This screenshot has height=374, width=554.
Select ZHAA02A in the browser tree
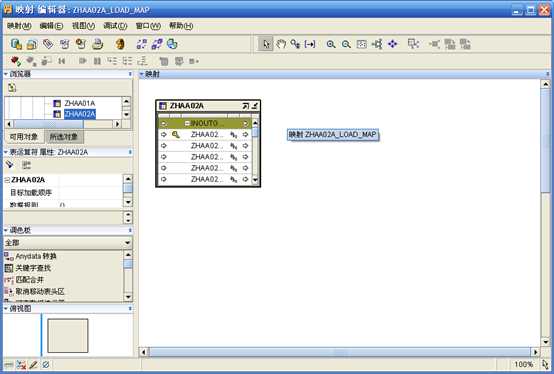click(79, 114)
